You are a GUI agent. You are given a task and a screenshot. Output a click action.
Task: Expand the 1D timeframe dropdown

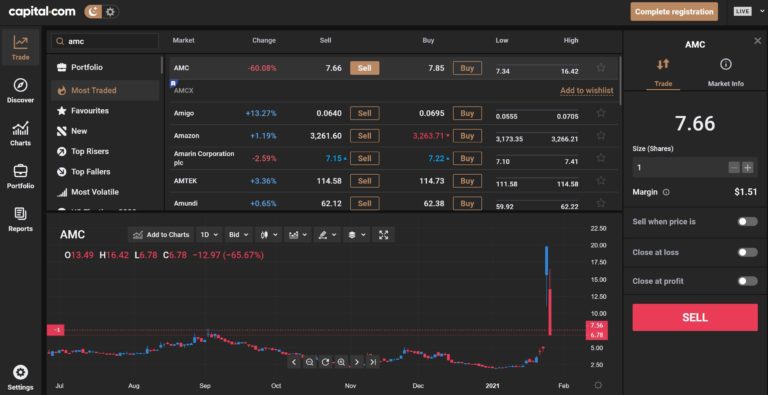pyautogui.click(x=209, y=235)
